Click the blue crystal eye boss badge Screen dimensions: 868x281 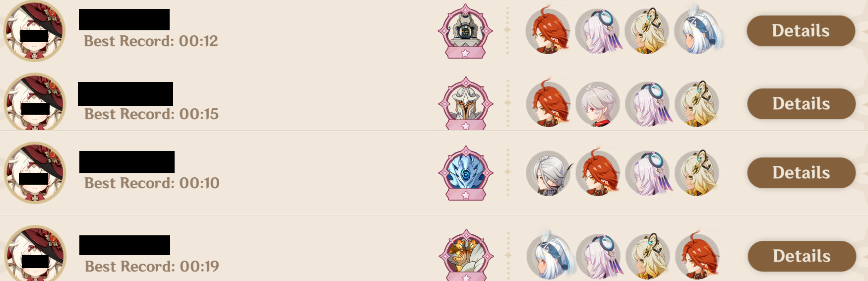click(466, 173)
